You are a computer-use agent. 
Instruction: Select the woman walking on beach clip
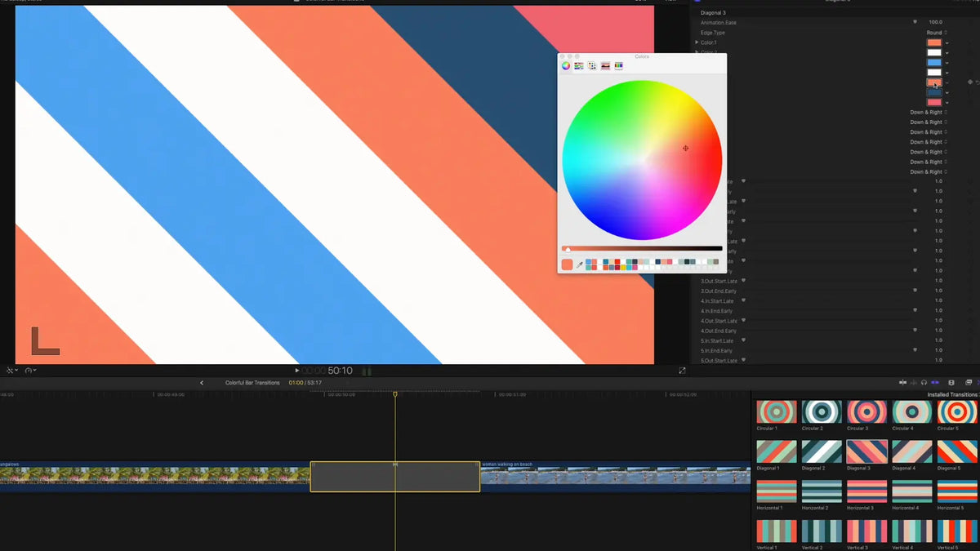(x=615, y=477)
